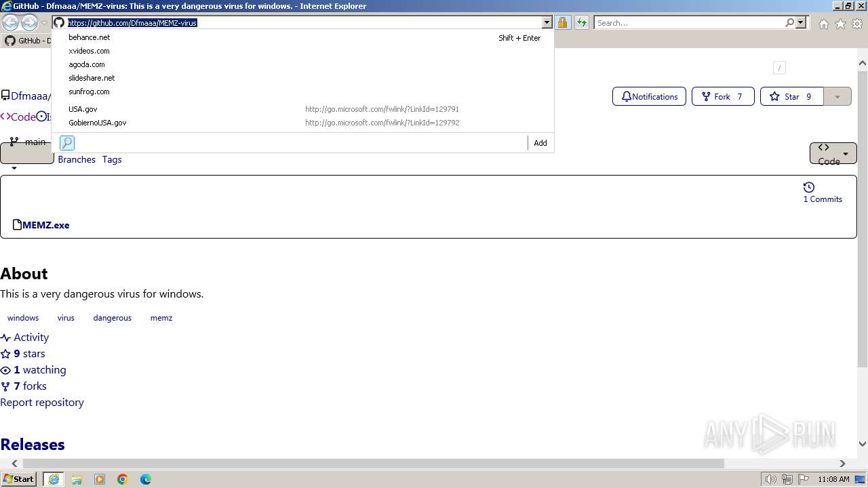The height and width of the screenshot is (488, 868).
Task: Open the Releases heading link
Action: point(33,445)
